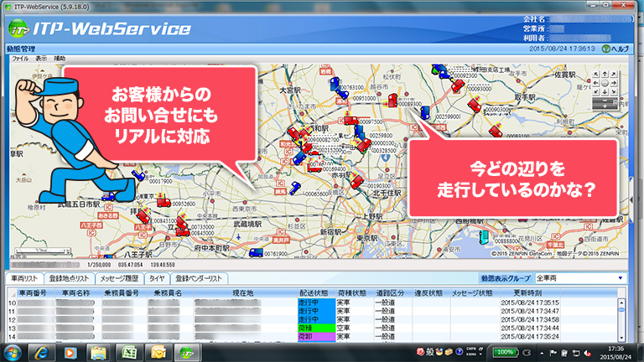Open the 補助 menu
644x362 pixels.
tap(60, 59)
